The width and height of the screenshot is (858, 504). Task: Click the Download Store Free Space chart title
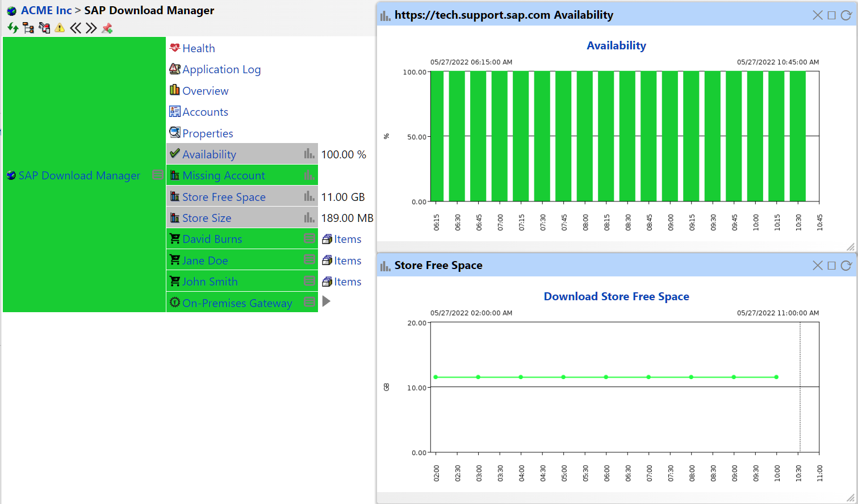point(616,296)
